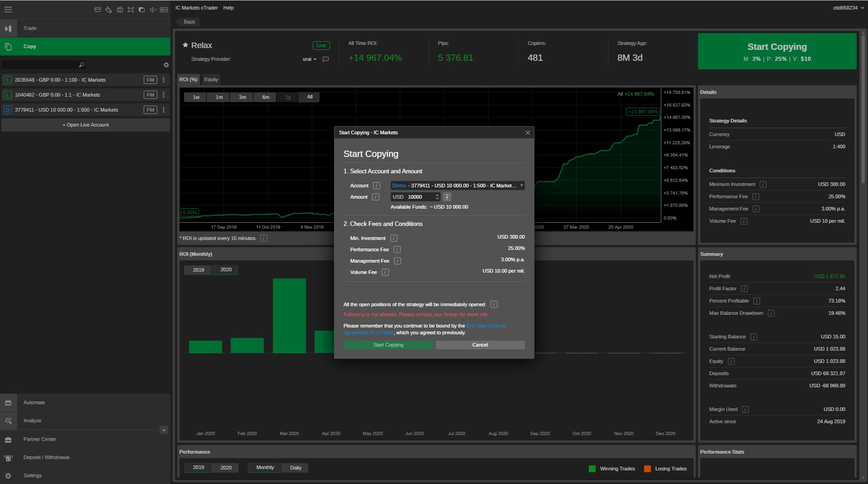Click Management Fee info icon in dialog
Screen dimensions: 868x484
(x=397, y=261)
